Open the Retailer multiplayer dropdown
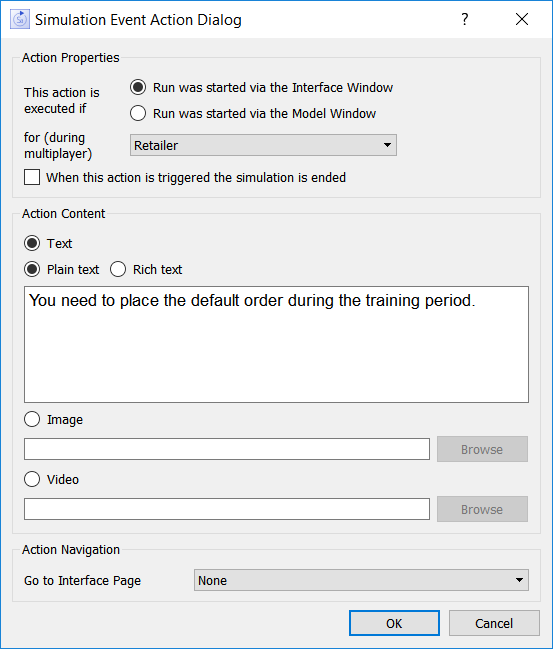This screenshot has width=553, height=649. coord(263,145)
